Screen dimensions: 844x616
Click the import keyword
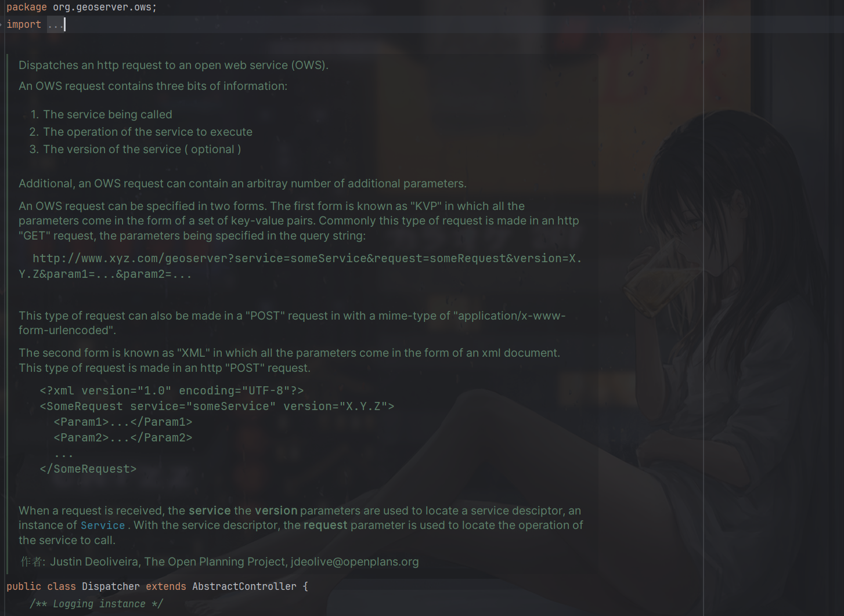tap(24, 24)
